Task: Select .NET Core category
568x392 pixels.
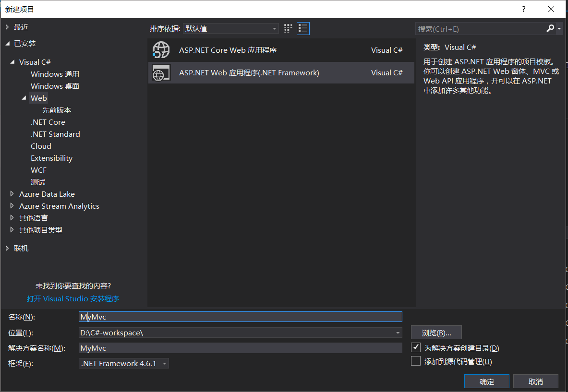Action: 48,122
